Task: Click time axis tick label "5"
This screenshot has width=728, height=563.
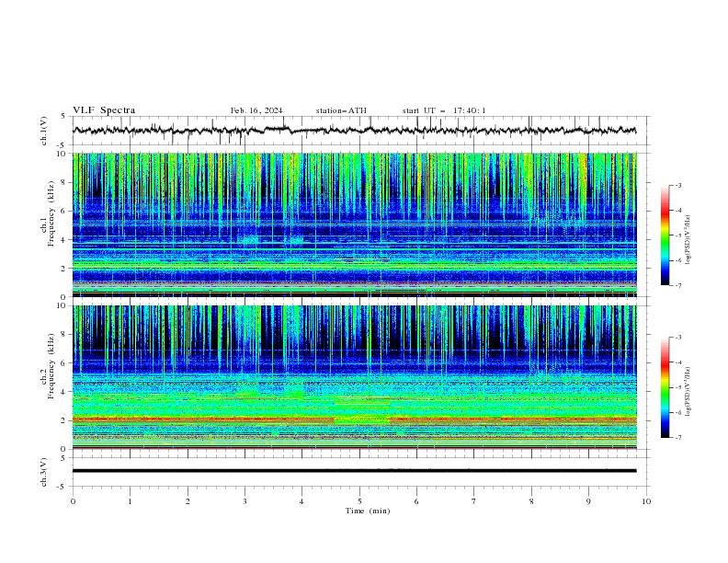Action: (359, 501)
